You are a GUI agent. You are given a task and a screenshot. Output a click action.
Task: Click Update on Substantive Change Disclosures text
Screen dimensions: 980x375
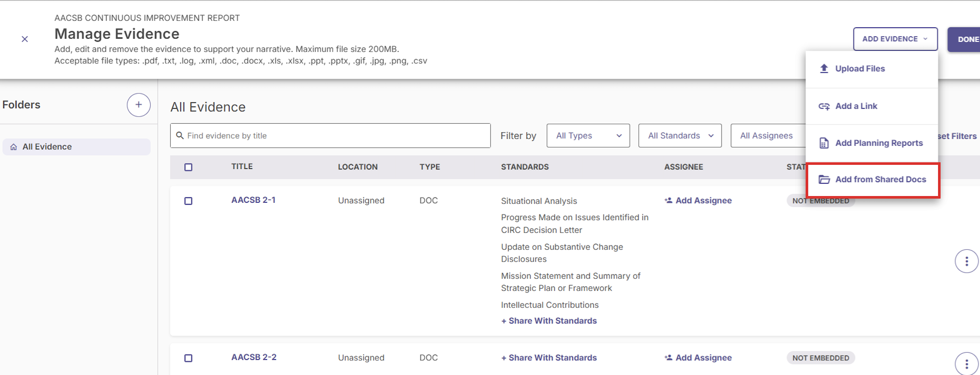pos(562,253)
